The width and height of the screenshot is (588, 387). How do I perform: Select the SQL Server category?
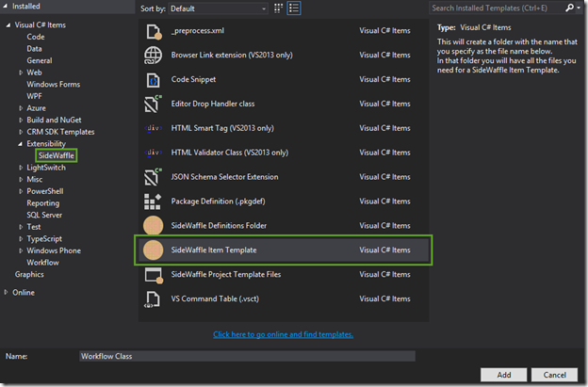44,215
